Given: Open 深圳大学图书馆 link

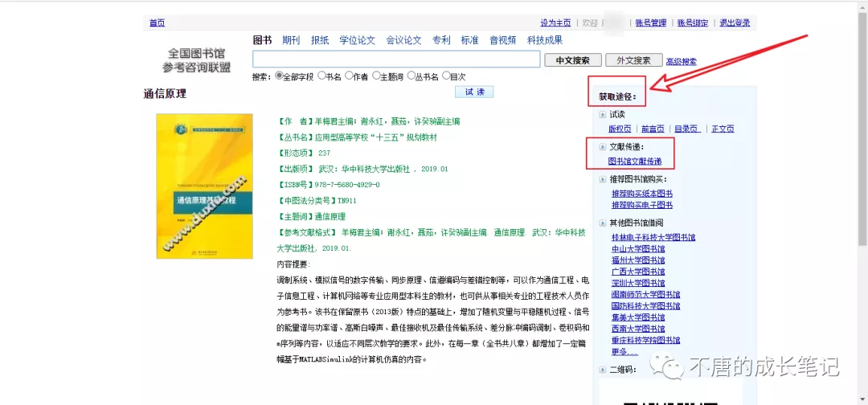Looking at the screenshot, I should [x=638, y=284].
